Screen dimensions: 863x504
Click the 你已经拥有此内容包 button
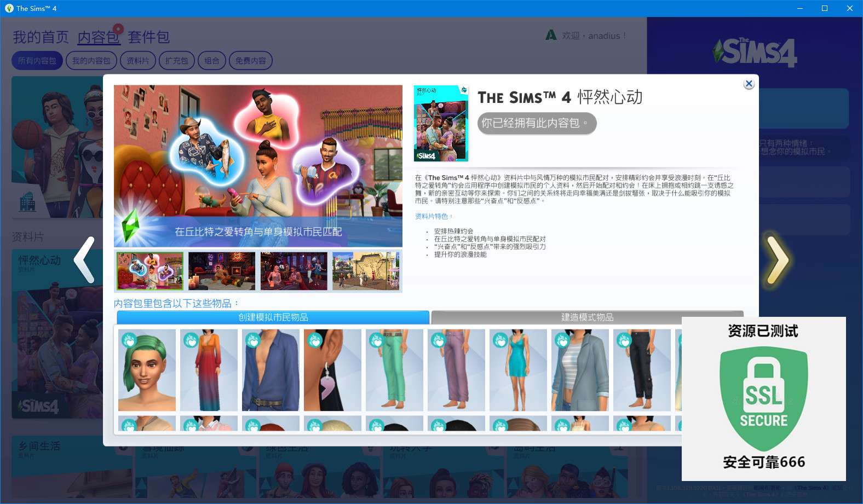pos(537,123)
